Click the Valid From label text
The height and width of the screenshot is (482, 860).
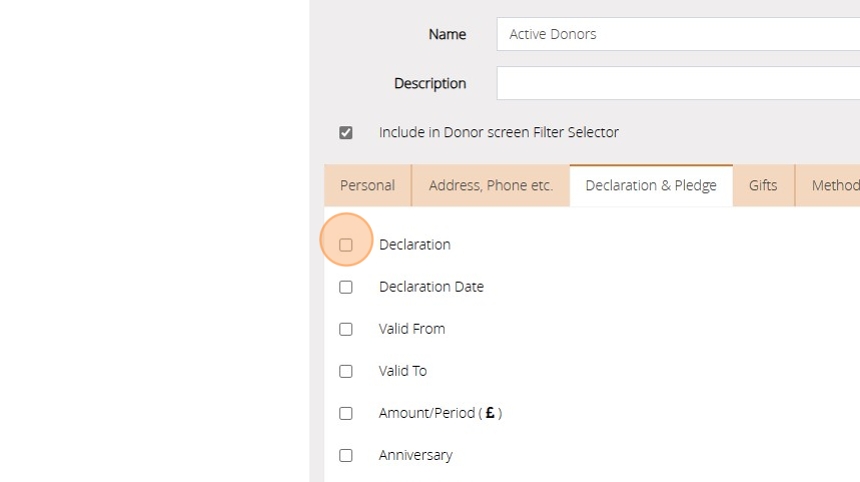pyautogui.click(x=412, y=329)
